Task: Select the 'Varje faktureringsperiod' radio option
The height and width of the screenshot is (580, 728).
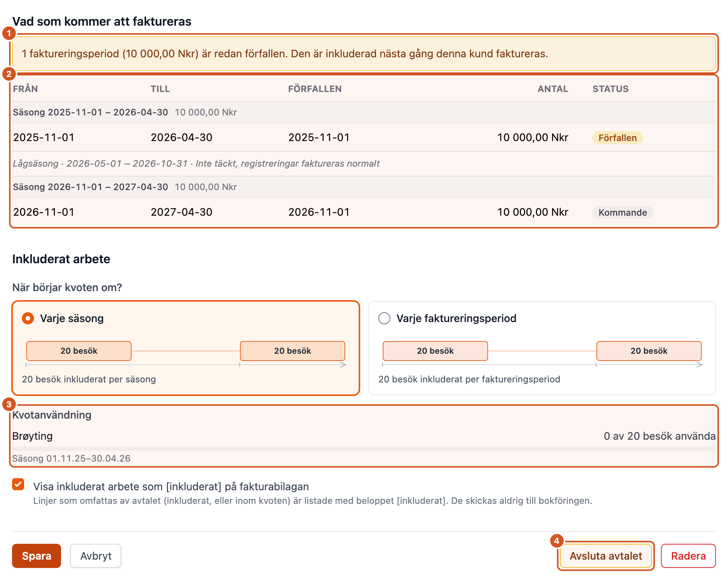Action: coord(384,318)
